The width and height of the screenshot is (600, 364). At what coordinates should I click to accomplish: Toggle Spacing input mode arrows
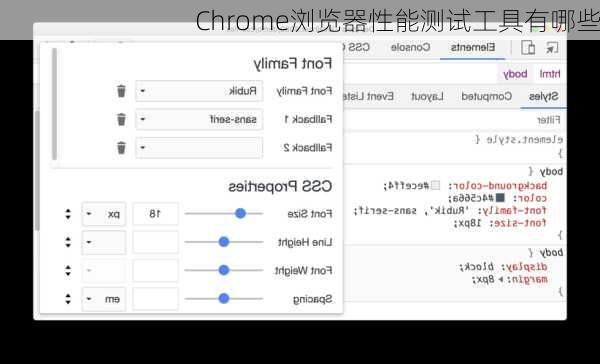point(68,299)
